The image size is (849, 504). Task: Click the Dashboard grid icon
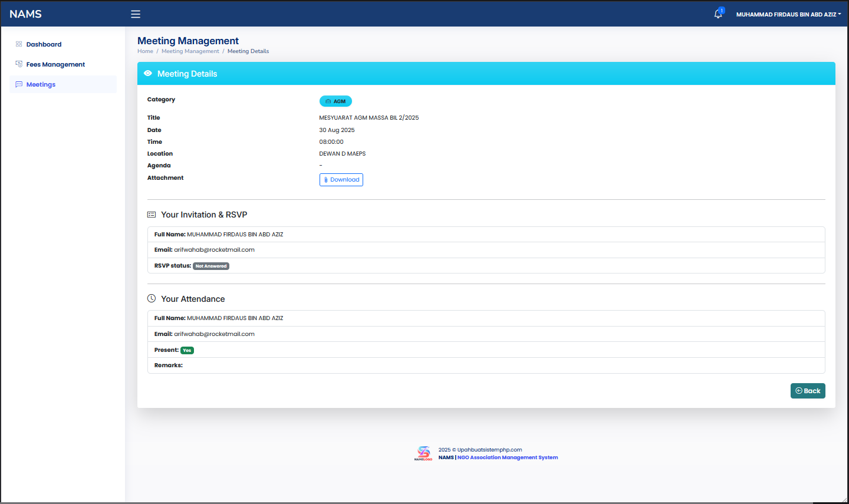[x=19, y=44]
